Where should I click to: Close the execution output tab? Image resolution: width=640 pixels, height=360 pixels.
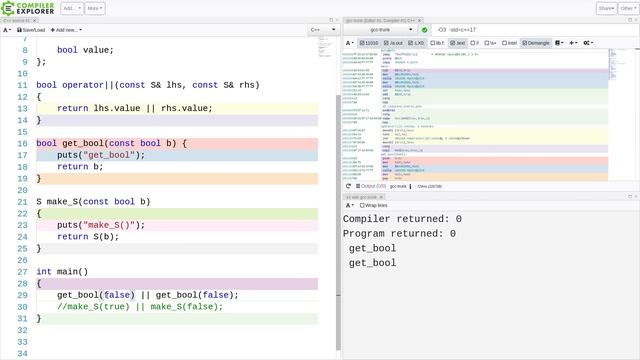point(381,197)
